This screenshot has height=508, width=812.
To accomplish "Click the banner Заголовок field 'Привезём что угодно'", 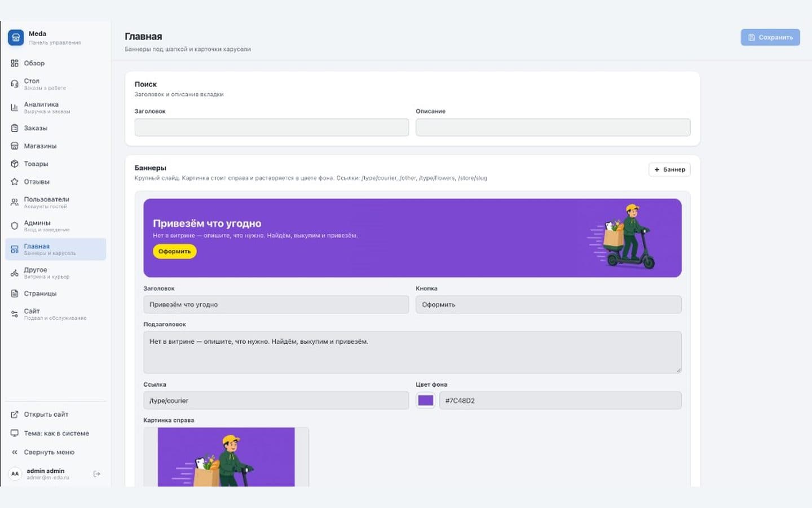I will pyautogui.click(x=276, y=304).
